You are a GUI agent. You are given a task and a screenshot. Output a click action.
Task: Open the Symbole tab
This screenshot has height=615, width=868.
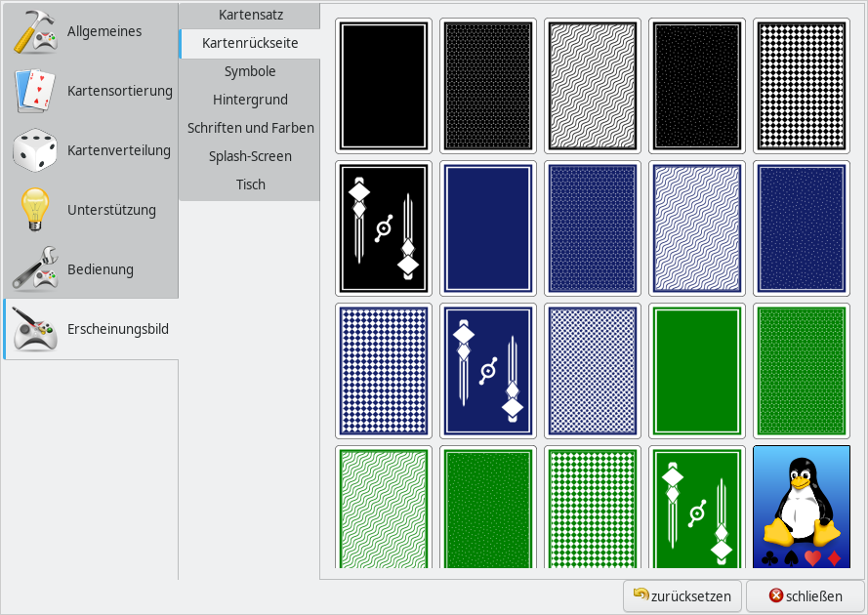click(x=250, y=71)
